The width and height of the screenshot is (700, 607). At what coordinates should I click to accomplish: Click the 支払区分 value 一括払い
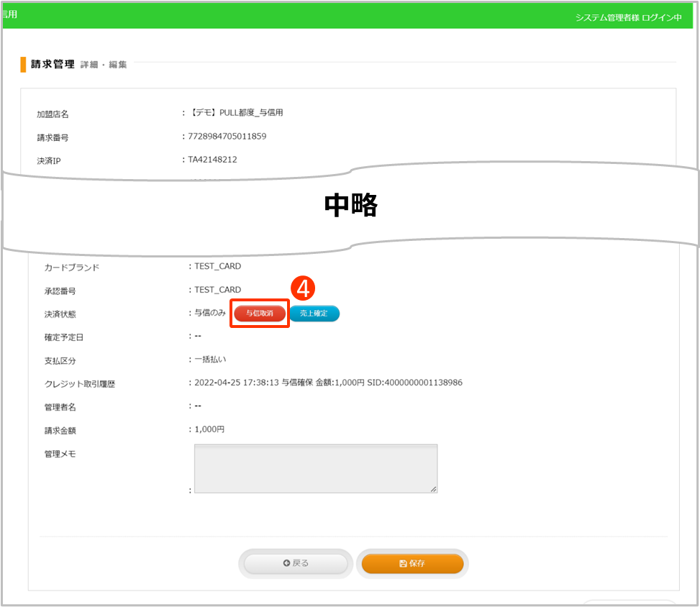click(210, 359)
